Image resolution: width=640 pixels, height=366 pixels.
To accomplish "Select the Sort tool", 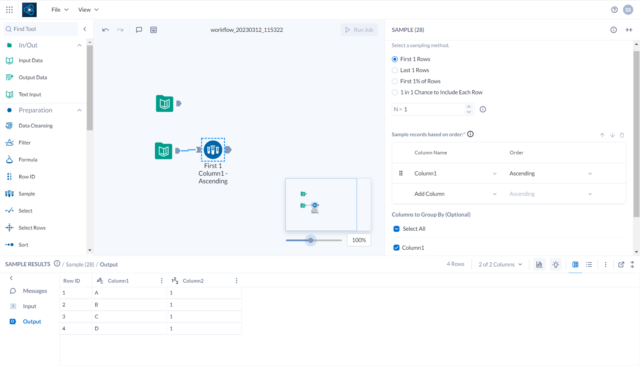I will click(x=17, y=245).
